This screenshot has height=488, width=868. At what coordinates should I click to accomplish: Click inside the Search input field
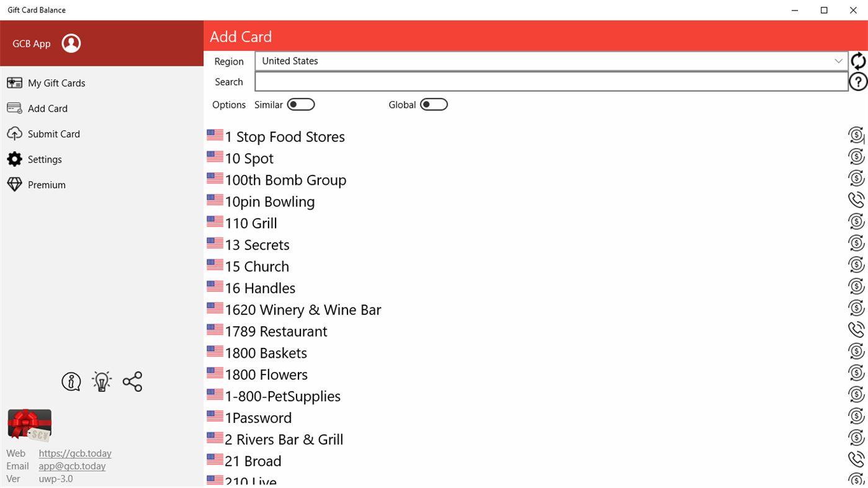(x=552, y=81)
